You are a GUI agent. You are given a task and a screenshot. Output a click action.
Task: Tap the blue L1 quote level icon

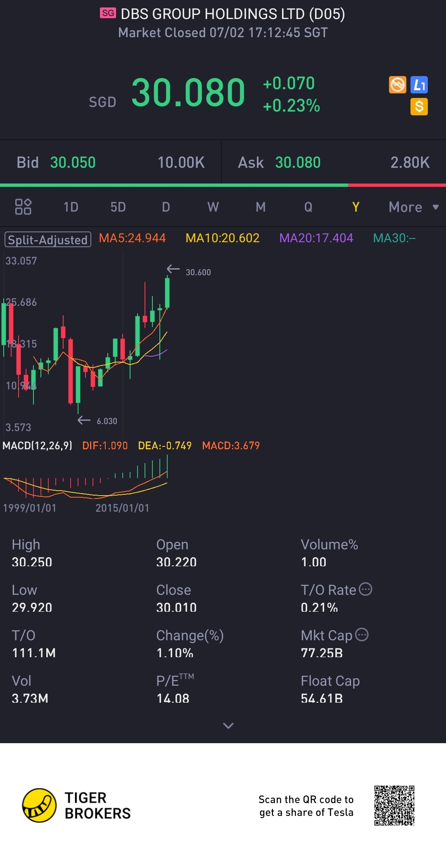tap(419, 85)
